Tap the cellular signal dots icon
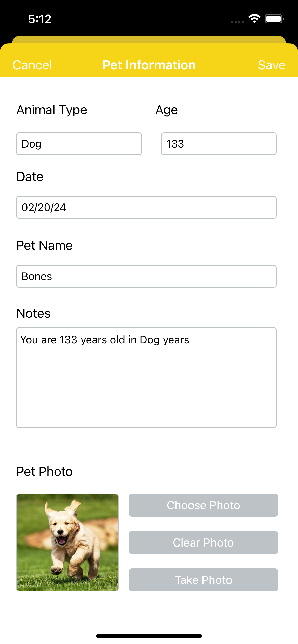 [237, 22]
